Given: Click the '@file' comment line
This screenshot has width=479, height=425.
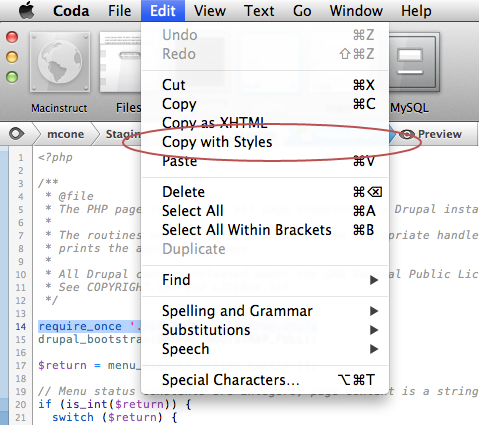Looking at the screenshot, I should 76,196.
